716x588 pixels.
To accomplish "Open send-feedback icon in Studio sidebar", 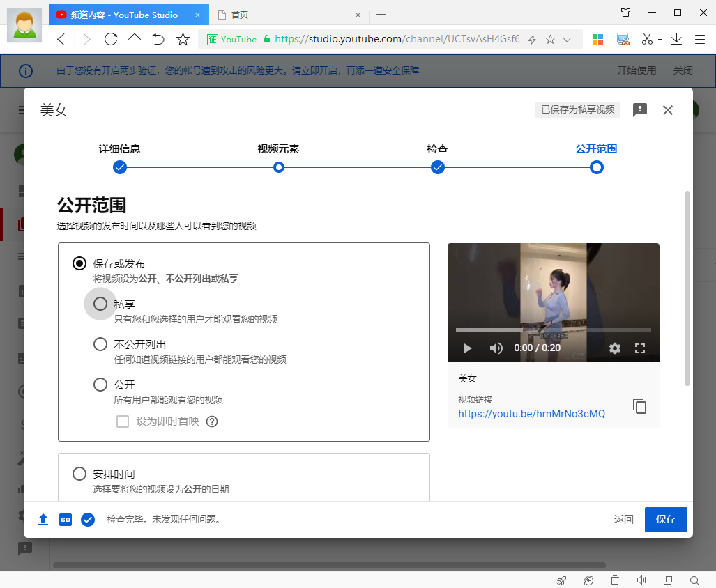I will click(x=24, y=548).
